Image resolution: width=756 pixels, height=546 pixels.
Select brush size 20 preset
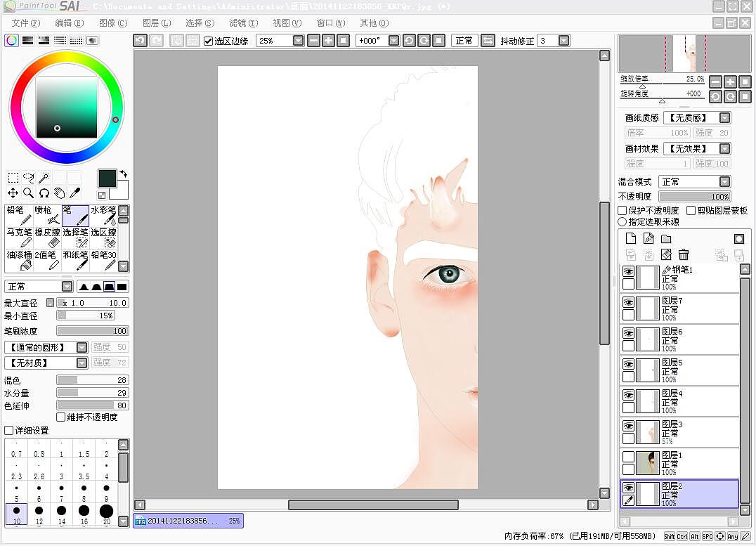point(107,514)
